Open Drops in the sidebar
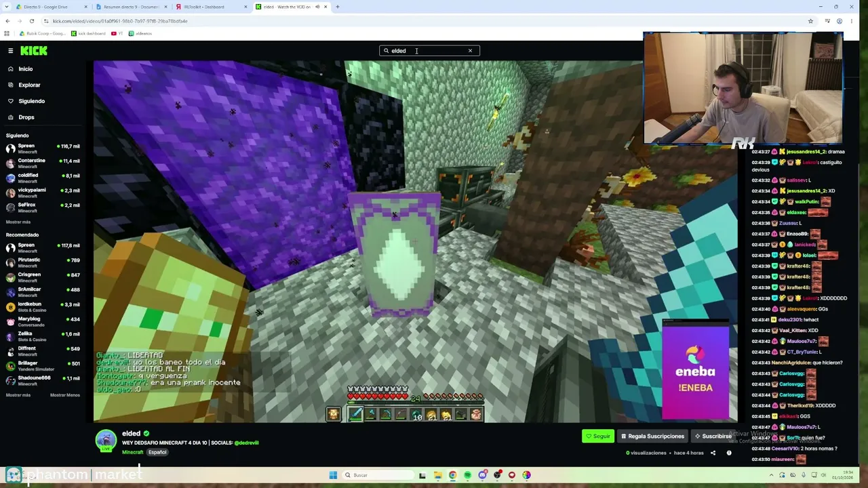 click(21, 117)
